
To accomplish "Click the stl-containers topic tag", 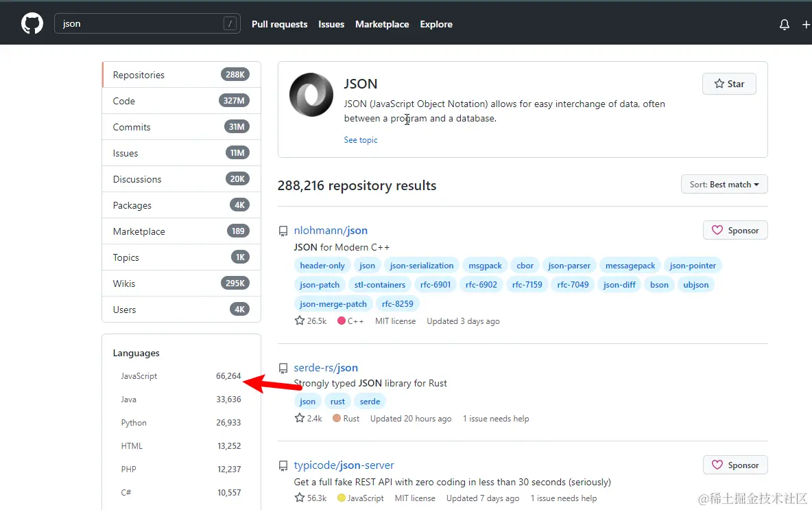I will tap(379, 285).
